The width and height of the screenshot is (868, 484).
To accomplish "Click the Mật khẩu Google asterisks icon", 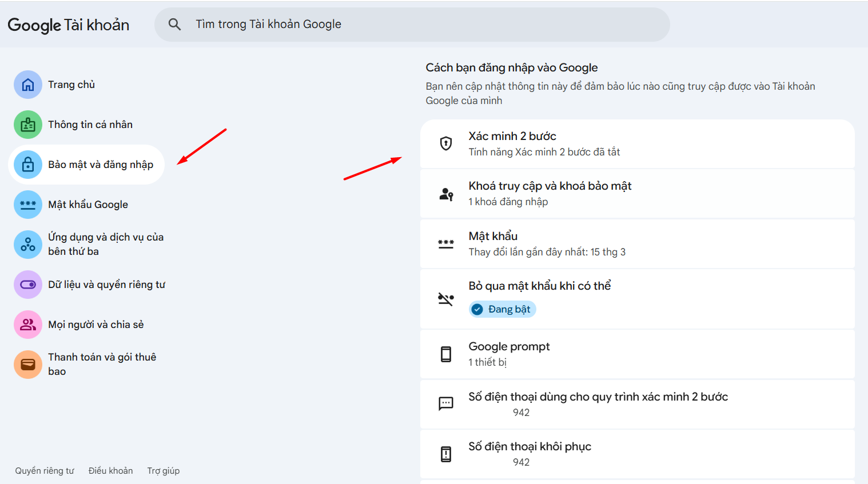I will [28, 205].
